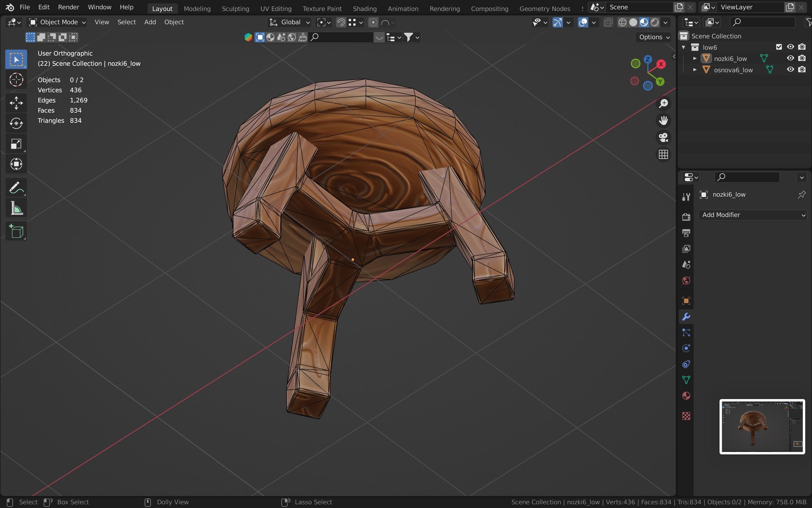The width and height of the screenshot is (812, 508).
Task: Choose the Move tool
Action: 16,103
